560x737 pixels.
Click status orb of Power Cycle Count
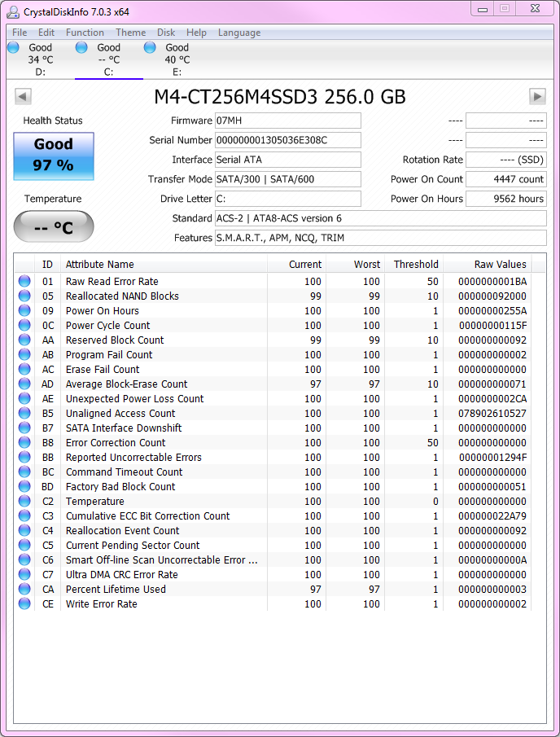(24, 325)
